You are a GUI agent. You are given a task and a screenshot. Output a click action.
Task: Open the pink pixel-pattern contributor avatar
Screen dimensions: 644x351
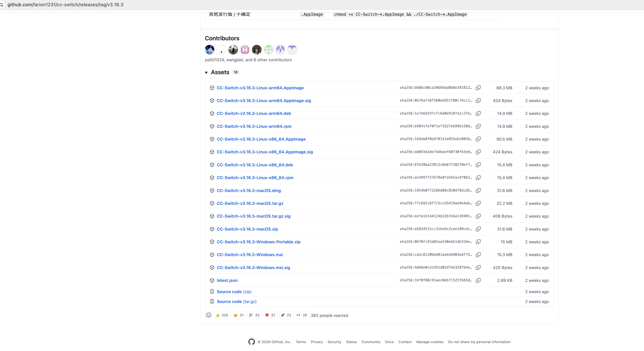(x=245, y=49)
